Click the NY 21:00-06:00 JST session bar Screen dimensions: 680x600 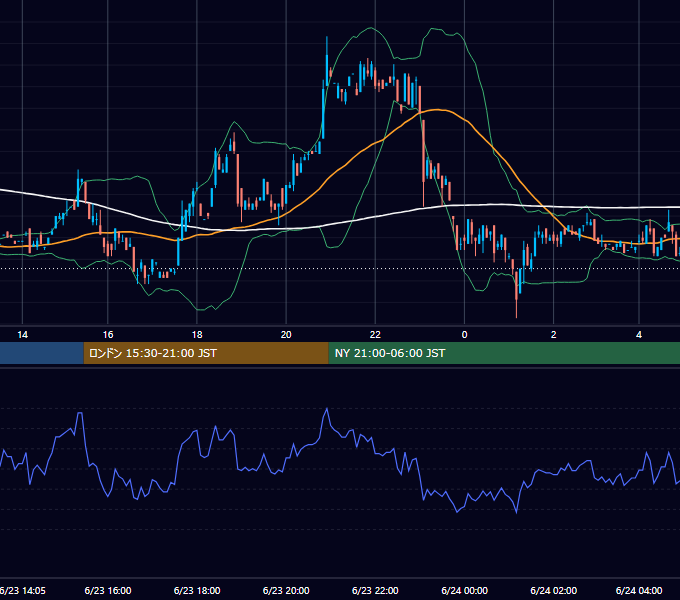tap(504, 353)
